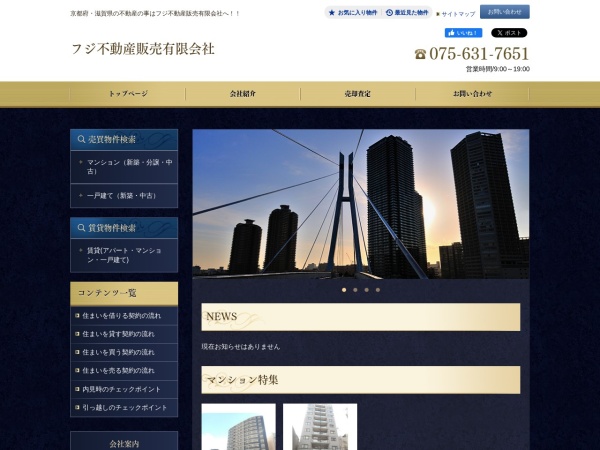This screenshot has height=450, width=600.
Task: Click the blue お問い合わせ header button
Action: point(505,12)
